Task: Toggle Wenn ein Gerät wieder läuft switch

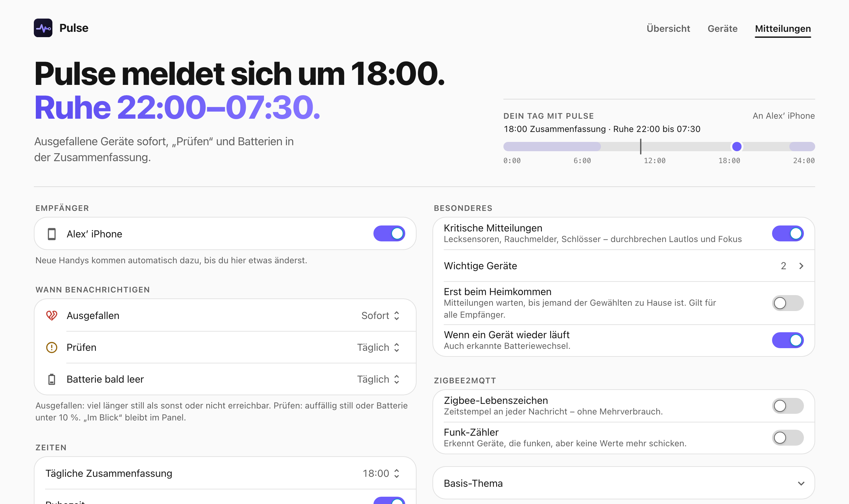Action: 788,340
